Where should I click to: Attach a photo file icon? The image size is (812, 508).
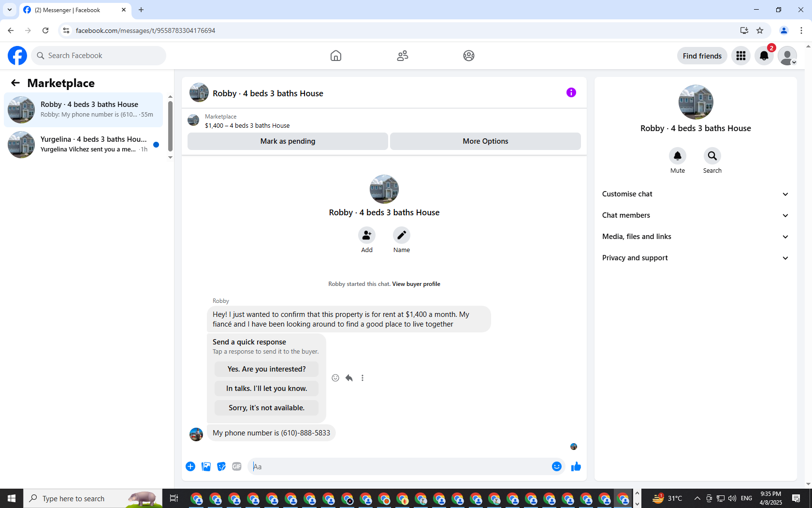pyautogui.click(x=206, y=466)
